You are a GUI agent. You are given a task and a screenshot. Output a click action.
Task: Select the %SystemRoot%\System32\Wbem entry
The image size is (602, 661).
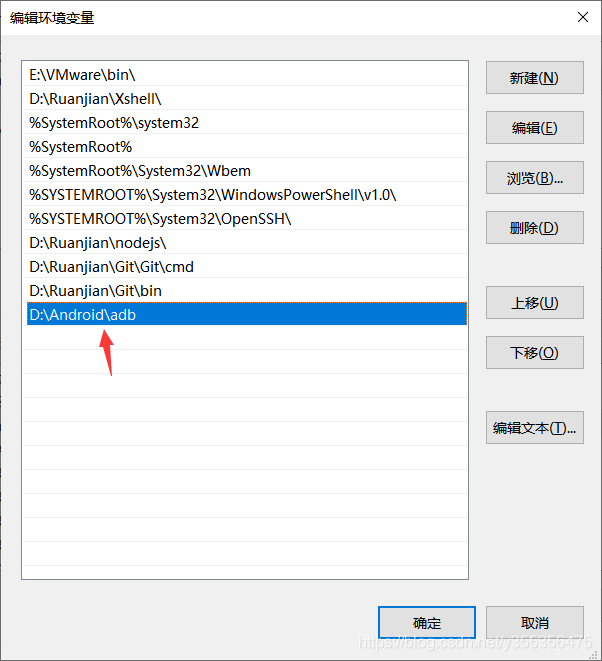246,171
